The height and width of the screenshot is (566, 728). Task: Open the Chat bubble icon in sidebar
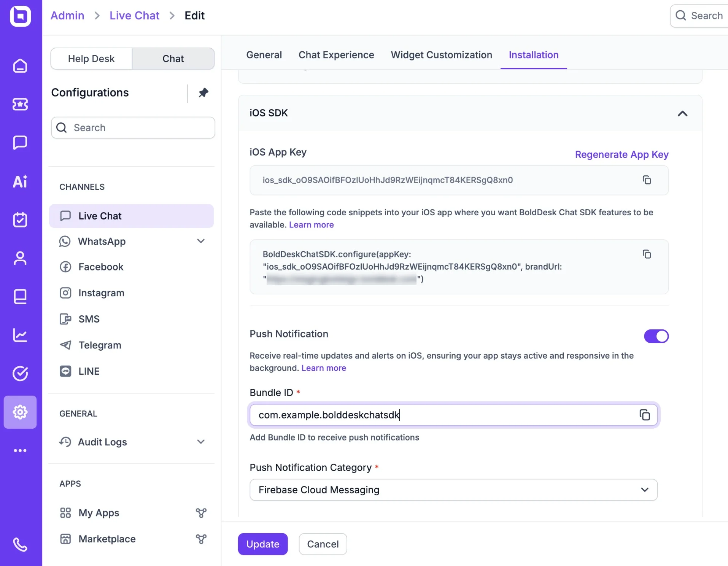click(x=20, y=143)
